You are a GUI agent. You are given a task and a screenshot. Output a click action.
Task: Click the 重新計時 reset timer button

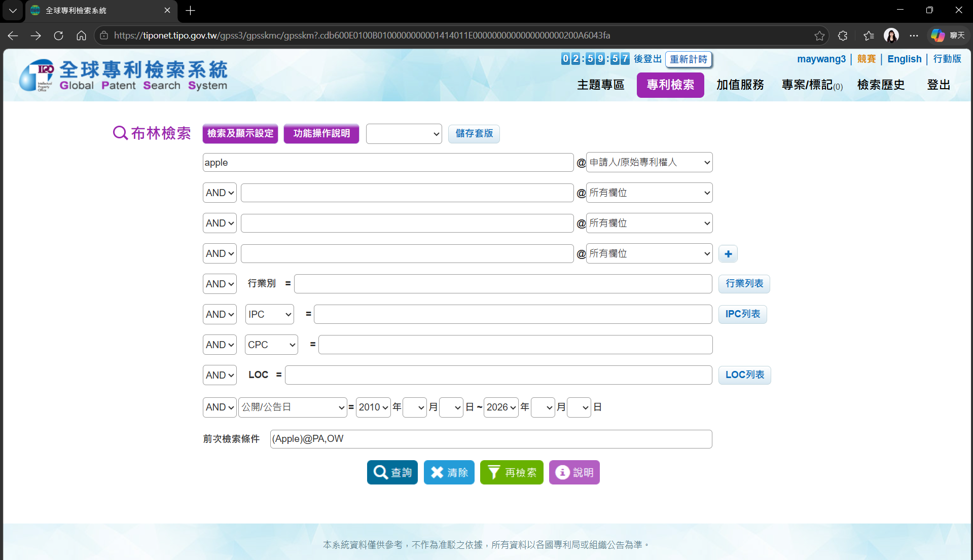[x=689, y=59]
